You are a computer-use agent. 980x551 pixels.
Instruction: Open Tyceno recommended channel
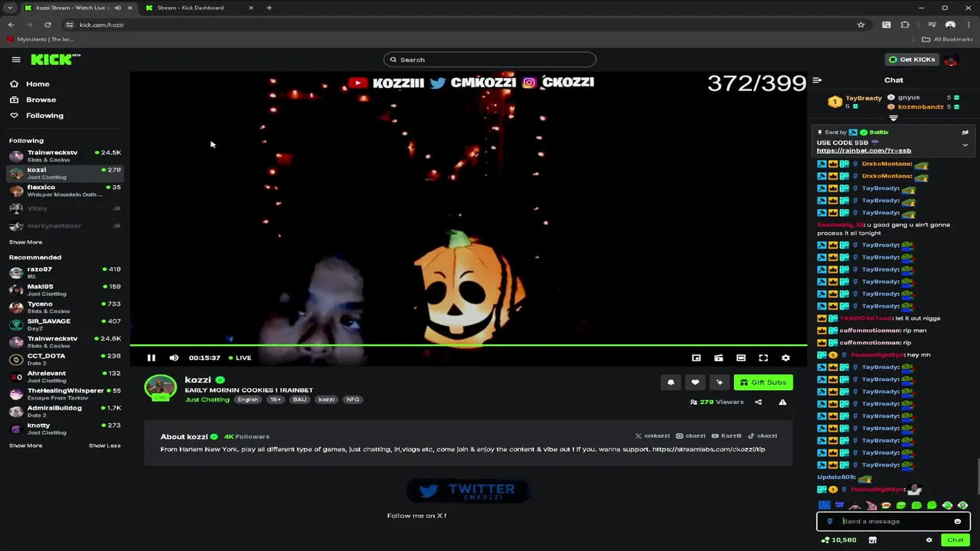click(x=64, y=307)
